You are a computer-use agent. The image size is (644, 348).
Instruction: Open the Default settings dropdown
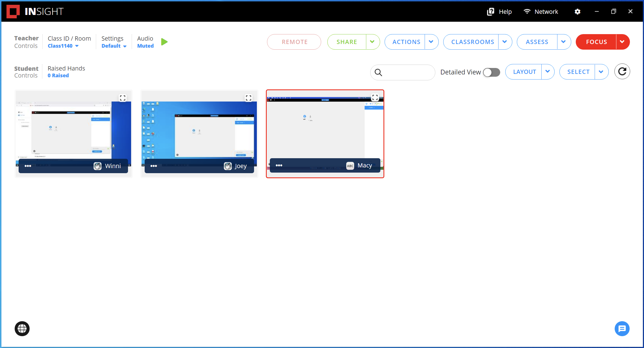pos(114,46)
